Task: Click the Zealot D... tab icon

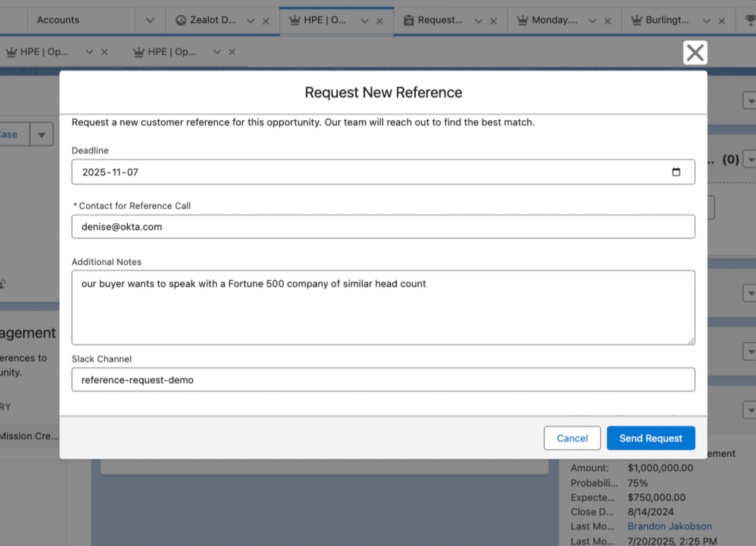Action: (181, 20)
